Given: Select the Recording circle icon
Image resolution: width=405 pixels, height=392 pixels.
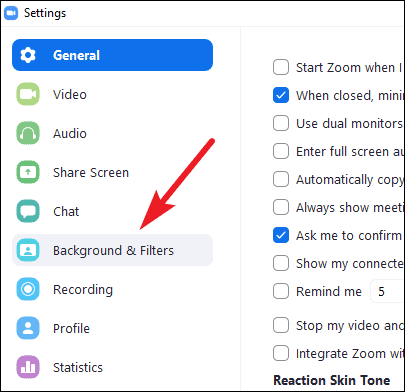Looking at the screenshot, I should (28, 289).
